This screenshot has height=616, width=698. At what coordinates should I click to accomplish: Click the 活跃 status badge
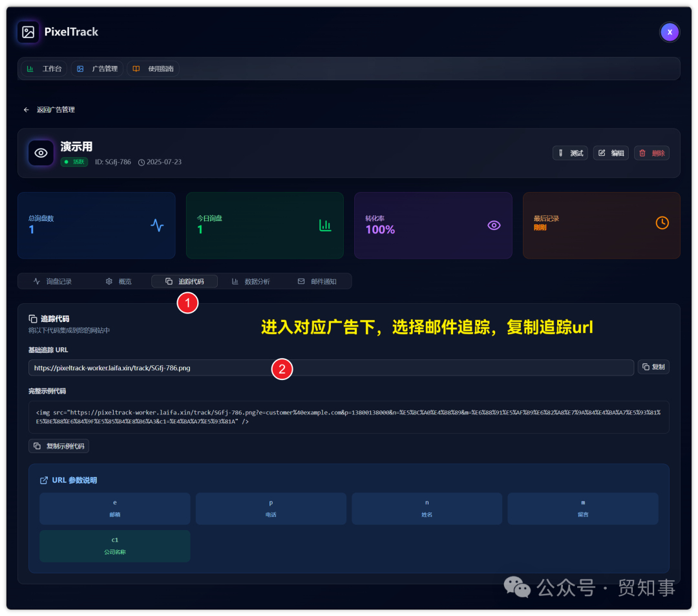coord(74,162)
